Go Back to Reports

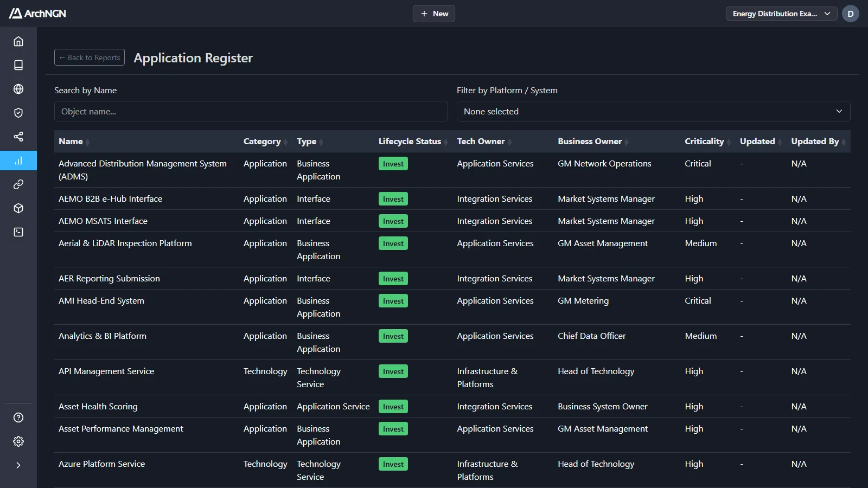click(90, 57)
